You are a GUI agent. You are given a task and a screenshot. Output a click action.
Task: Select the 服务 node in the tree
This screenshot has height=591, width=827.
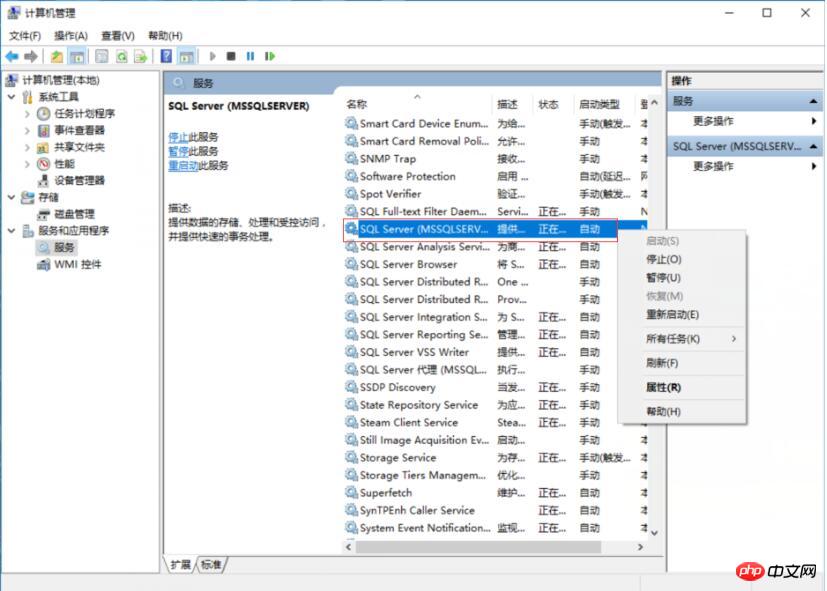coord(64,247)
